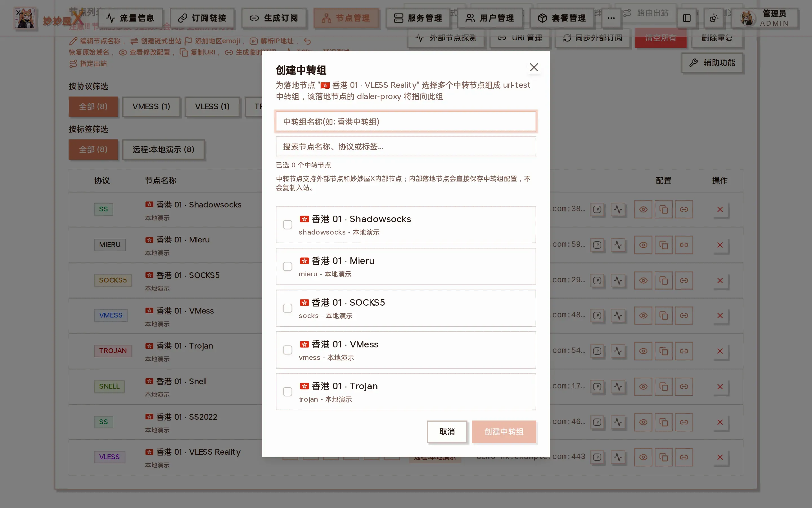Open the 管理员 ADMIN user menu
Viewport: 812px width, 508px height.
pyautogui.click(x=765, y=18)
